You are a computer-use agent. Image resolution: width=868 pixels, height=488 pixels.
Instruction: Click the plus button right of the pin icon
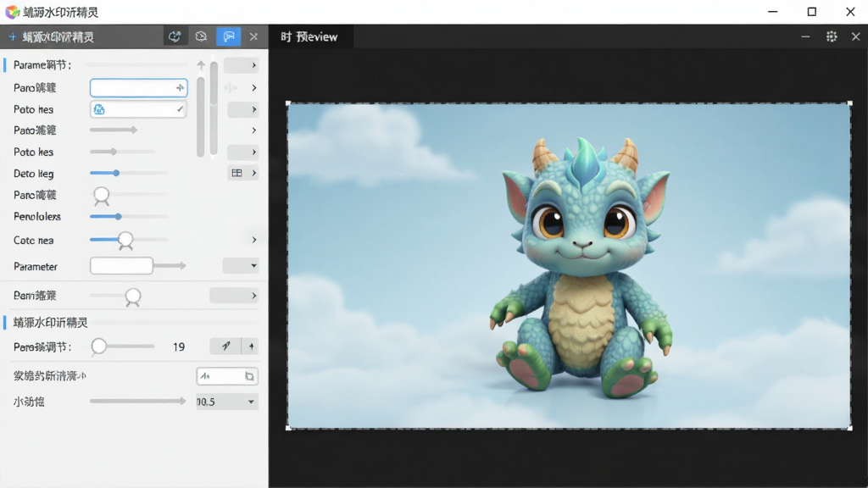(x=251, y=347)
